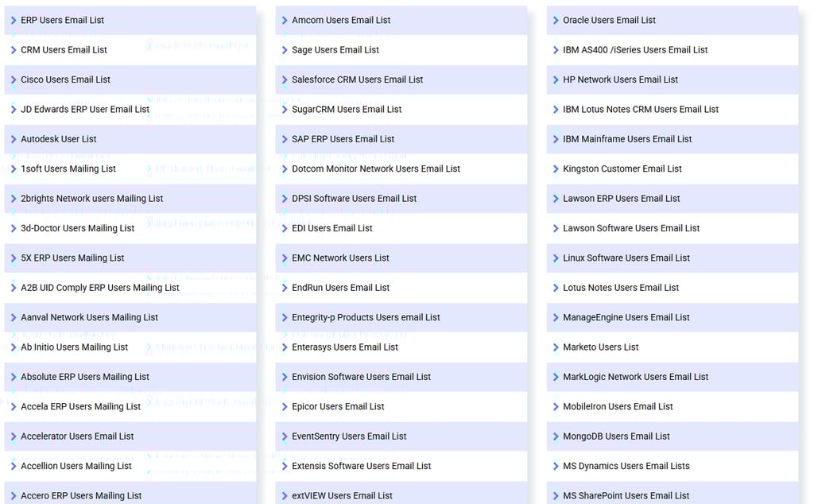Open Enterasys Users Email List
Image resolution: width=814 pixels, height=504 pixels.
pyautogui.click(x=345, y=347)
